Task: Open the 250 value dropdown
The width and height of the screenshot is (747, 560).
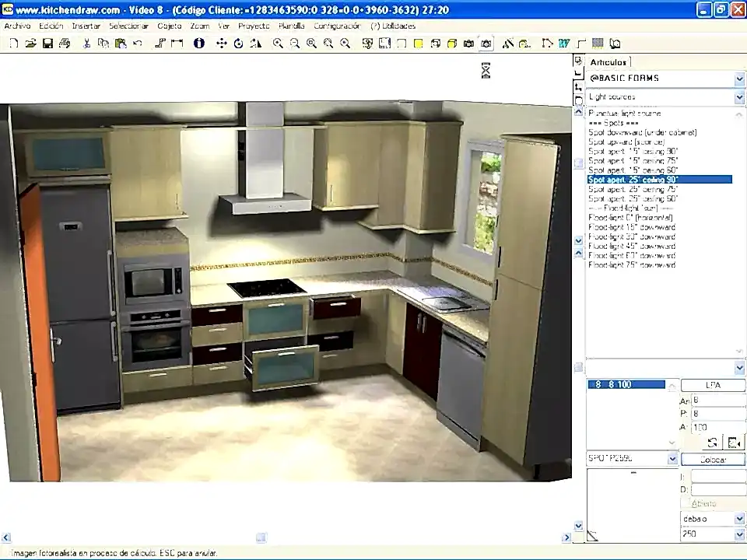Action: pos(739,534)
